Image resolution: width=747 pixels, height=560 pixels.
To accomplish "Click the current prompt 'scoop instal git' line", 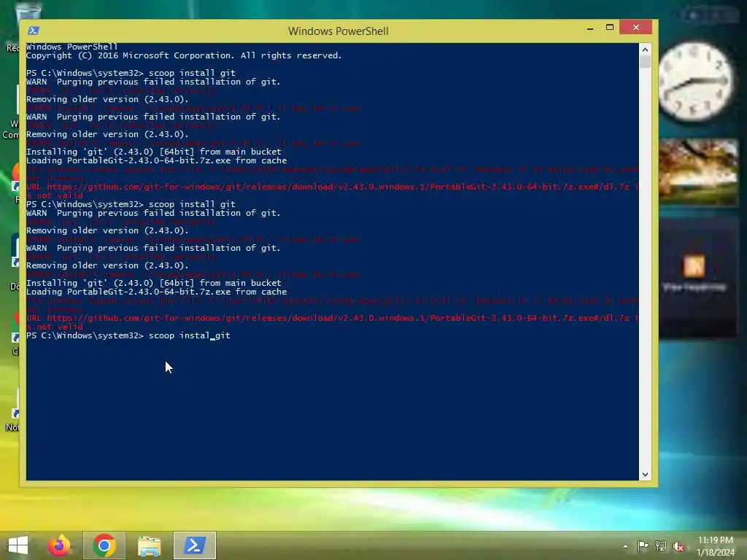I will coord(128,335).
